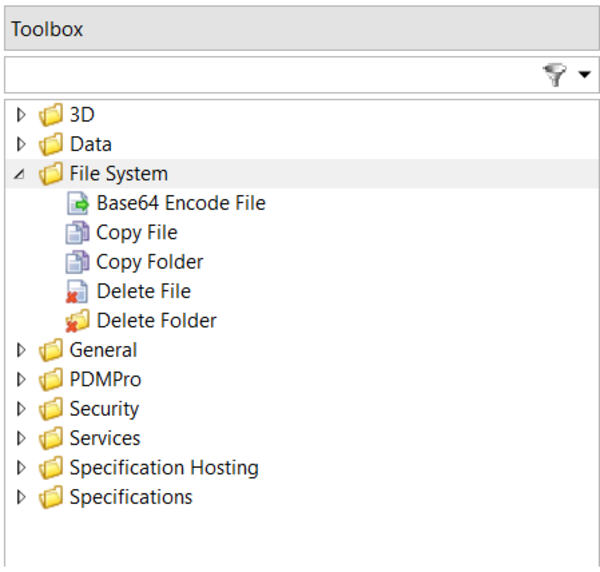Click the Copy File icon
Image resolution: width=600 pixels, height=572 pixels.
pos(78,233)
